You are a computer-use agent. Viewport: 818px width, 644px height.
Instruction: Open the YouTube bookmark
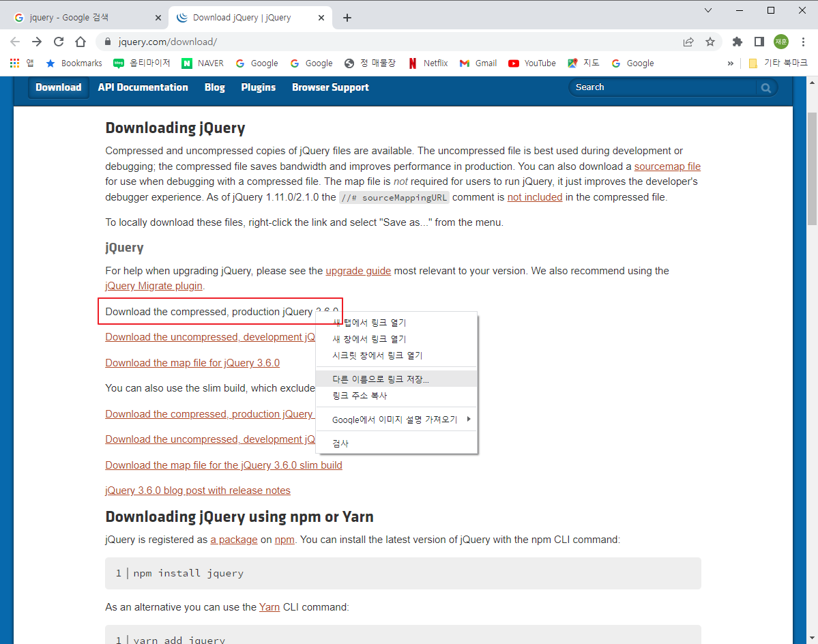click(x=532, y=63)
